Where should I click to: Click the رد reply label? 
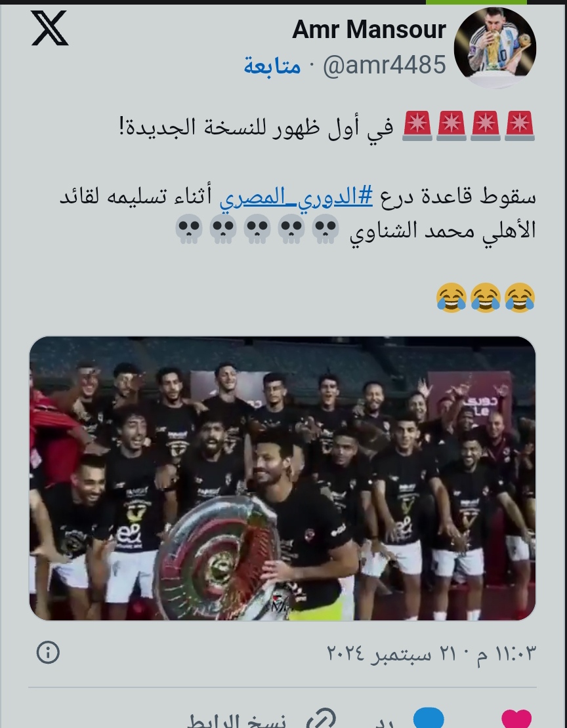pos(385,721)
